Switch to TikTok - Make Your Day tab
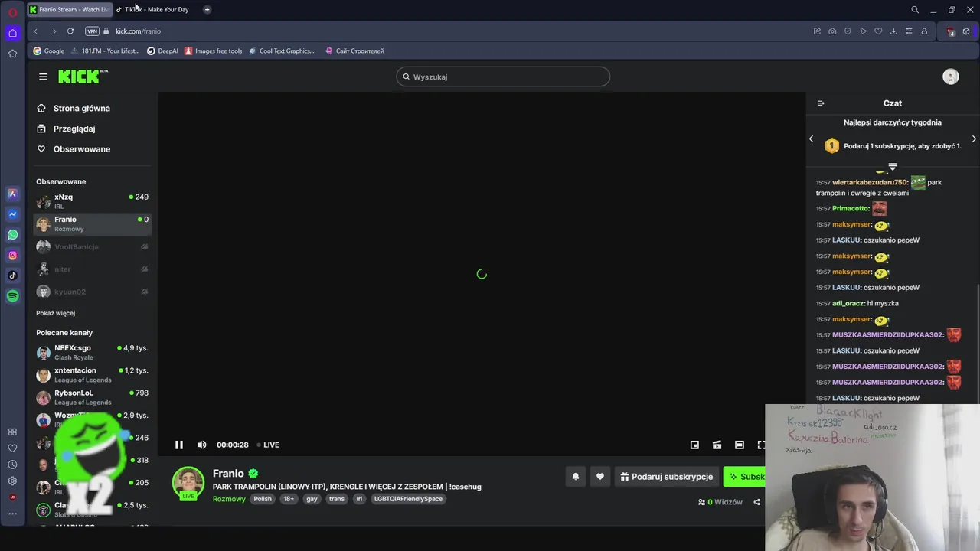 (x=156, y=10)
